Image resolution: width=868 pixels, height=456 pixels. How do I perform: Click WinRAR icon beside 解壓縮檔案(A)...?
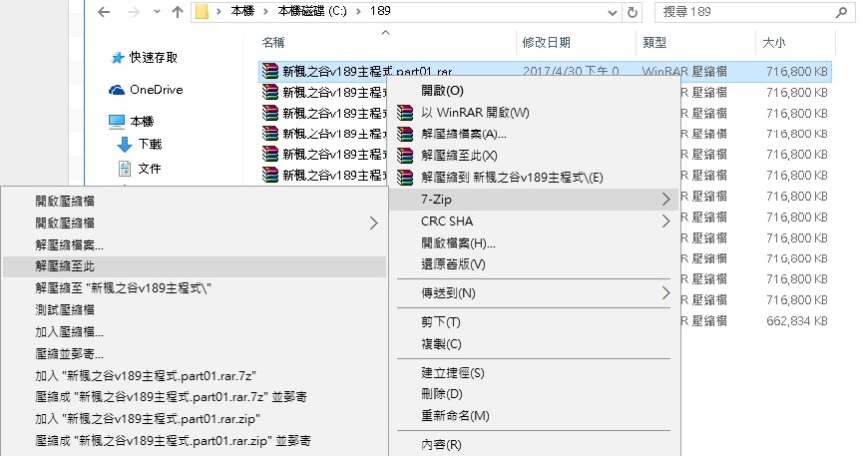pos(405,134)
